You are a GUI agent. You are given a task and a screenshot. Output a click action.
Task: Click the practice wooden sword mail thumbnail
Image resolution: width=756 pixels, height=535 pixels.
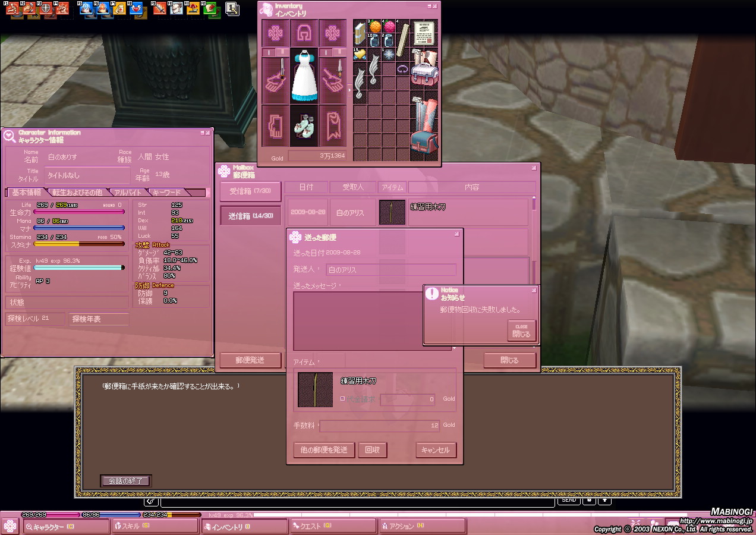click(392, 212)
